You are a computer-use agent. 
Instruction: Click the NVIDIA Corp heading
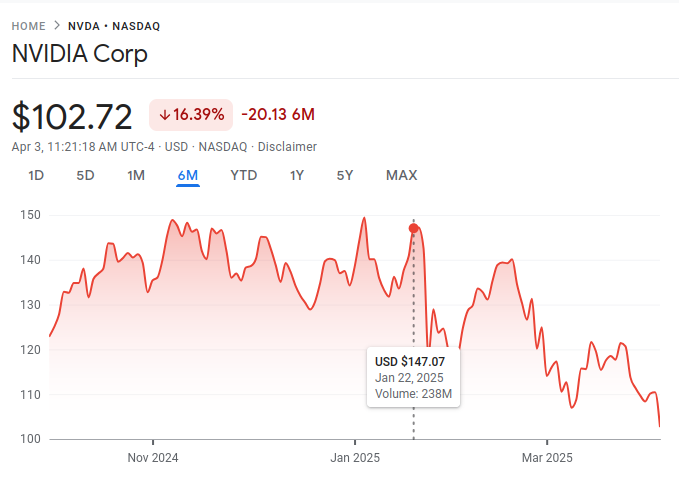point(80,54)
